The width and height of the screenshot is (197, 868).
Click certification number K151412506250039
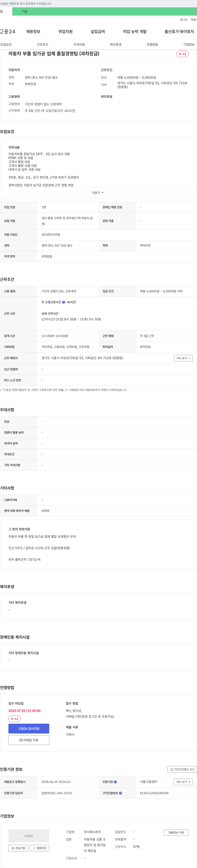[154, 793]
